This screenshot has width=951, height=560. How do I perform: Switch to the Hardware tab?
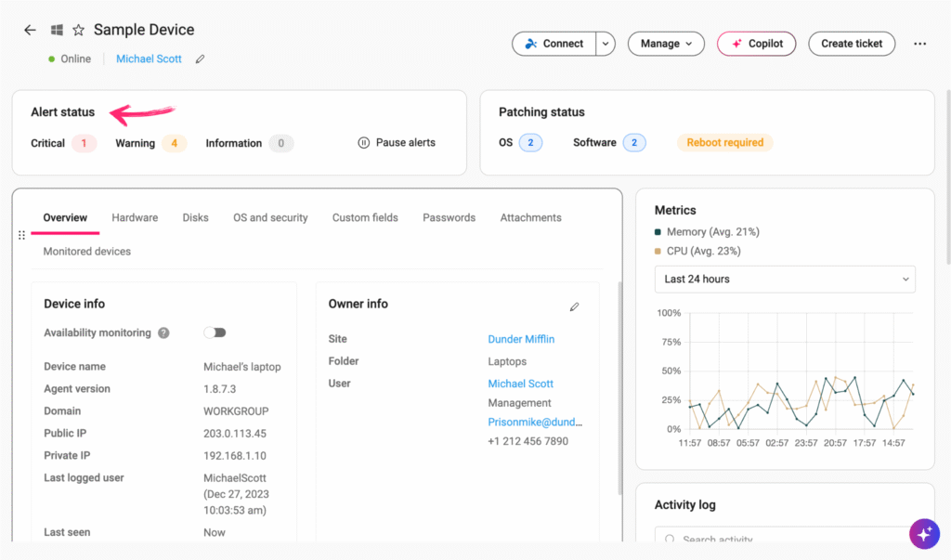point(135,218)
